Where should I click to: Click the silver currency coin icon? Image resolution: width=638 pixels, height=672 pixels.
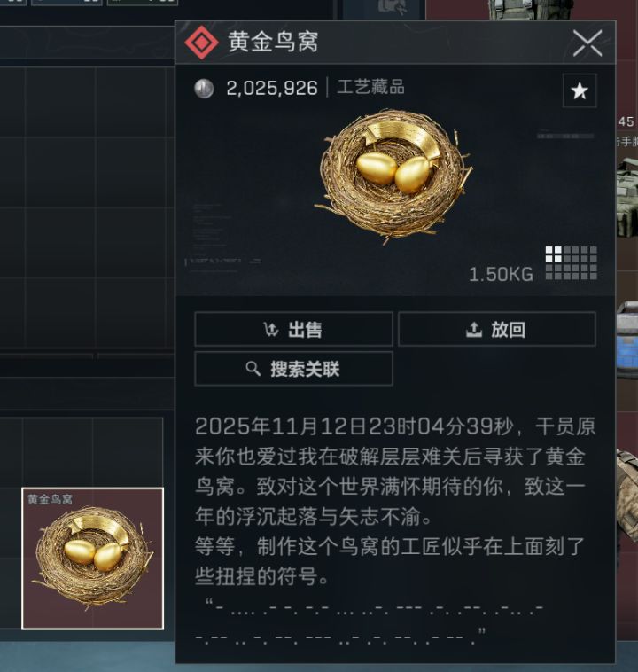point(204,89)
